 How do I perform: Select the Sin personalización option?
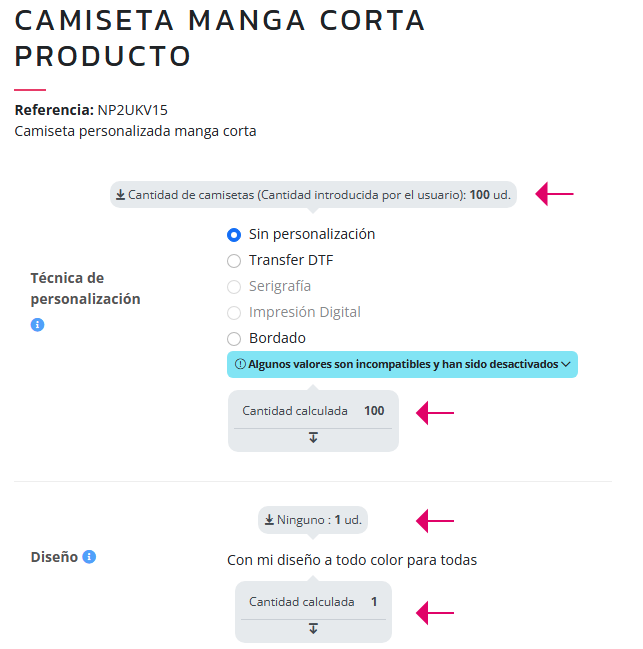pyautogui.click(x=234, y=235)
